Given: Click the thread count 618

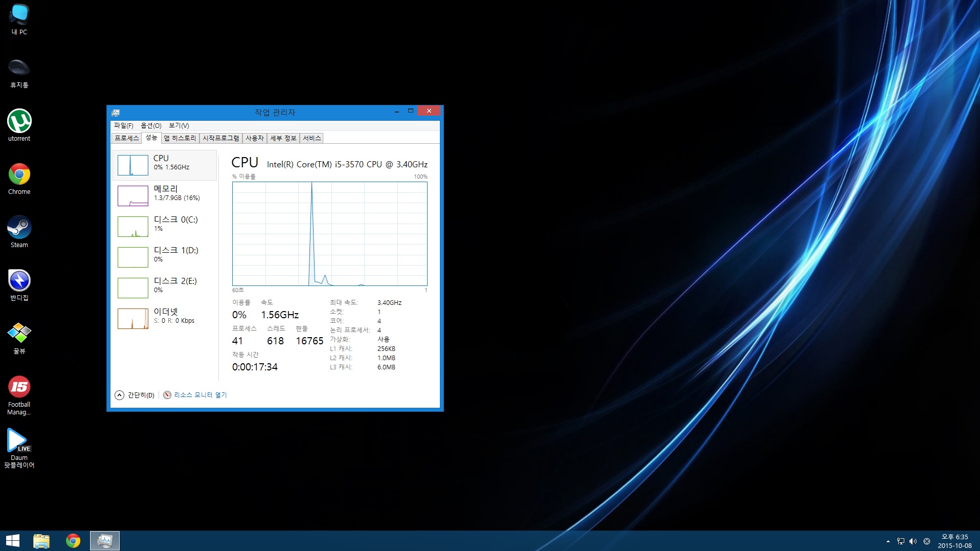Looking at the screenshot, I should click(275, 341).
